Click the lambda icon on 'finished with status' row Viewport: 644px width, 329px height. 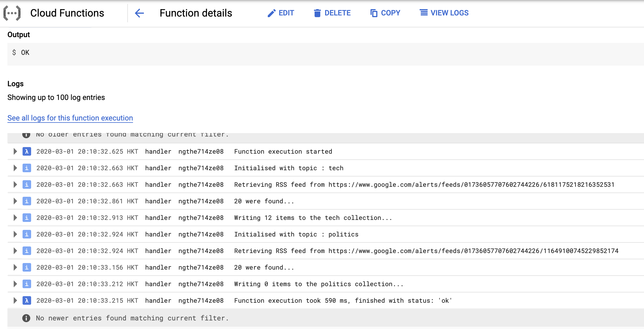[27, 300]
